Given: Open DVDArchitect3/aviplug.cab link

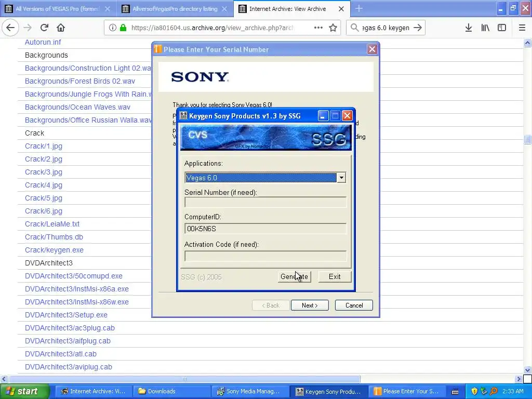Looking at the screenshot, I should click(68, 367).
